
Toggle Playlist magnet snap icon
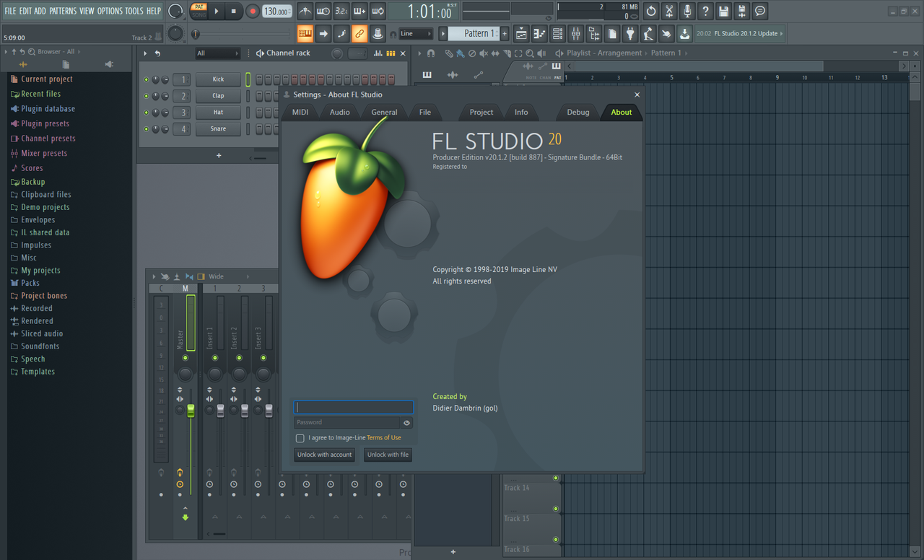pyautogui.click(x=431, y=53)
